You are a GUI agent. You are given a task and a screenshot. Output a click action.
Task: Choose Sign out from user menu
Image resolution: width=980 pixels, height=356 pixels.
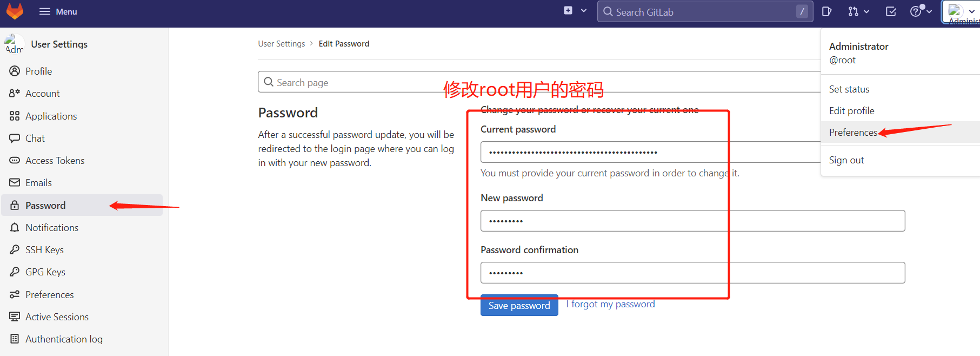click(x=846, y=160)
